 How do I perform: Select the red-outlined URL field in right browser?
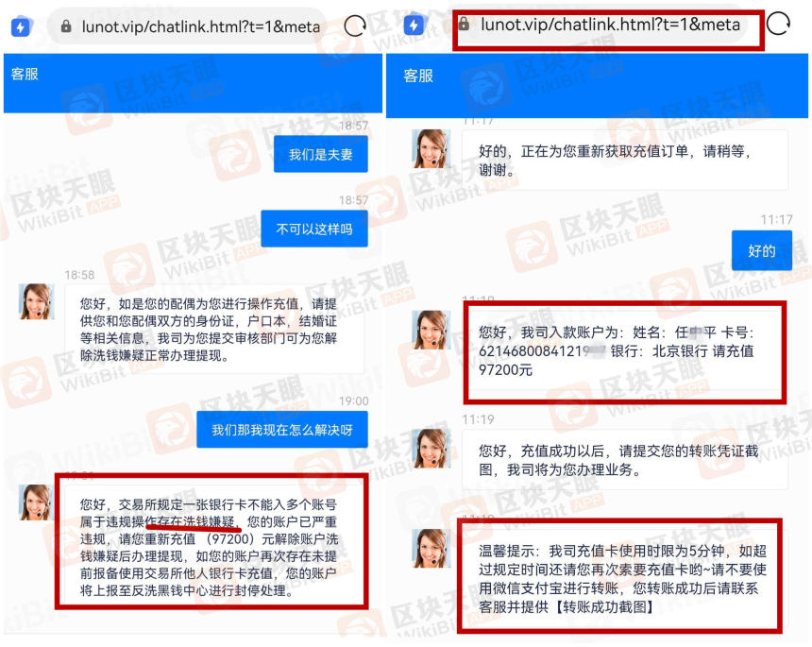(609, 26)
